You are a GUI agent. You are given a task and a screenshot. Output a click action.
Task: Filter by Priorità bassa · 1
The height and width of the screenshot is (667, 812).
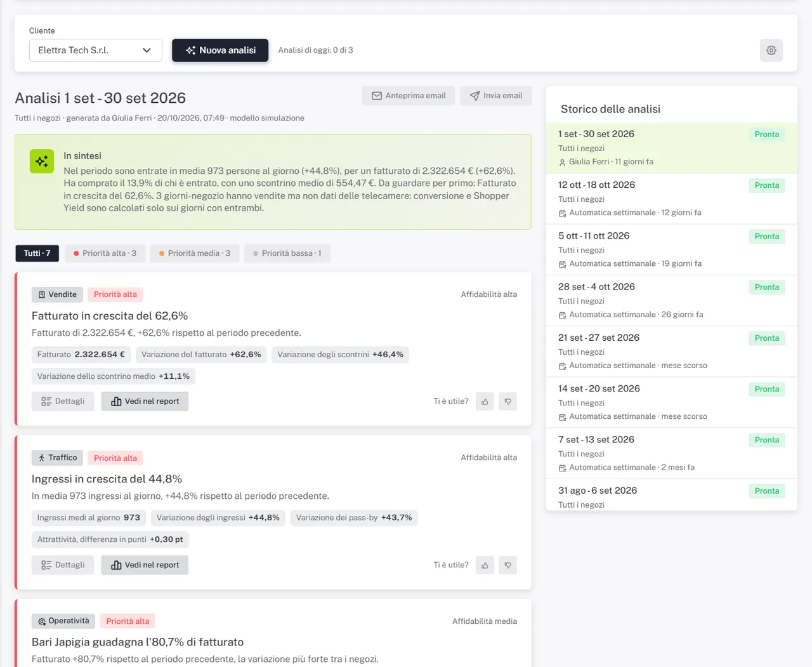click(x=287, y=253)
